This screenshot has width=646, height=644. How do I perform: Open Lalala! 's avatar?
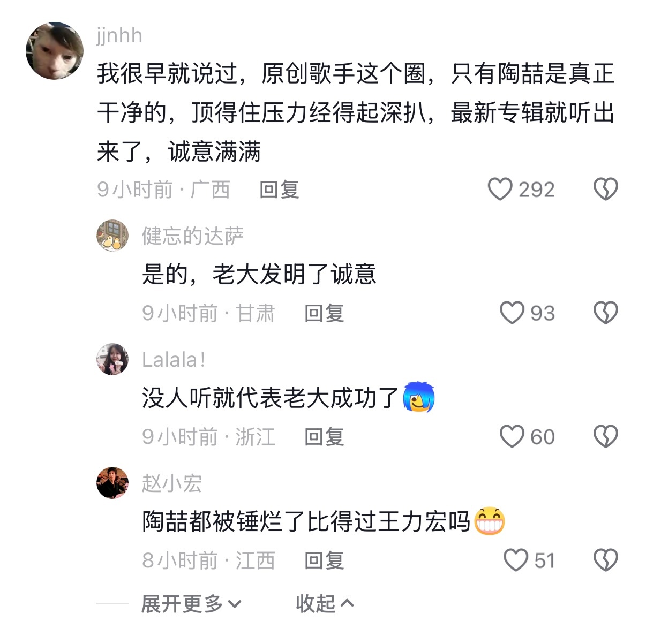point(112,359)
